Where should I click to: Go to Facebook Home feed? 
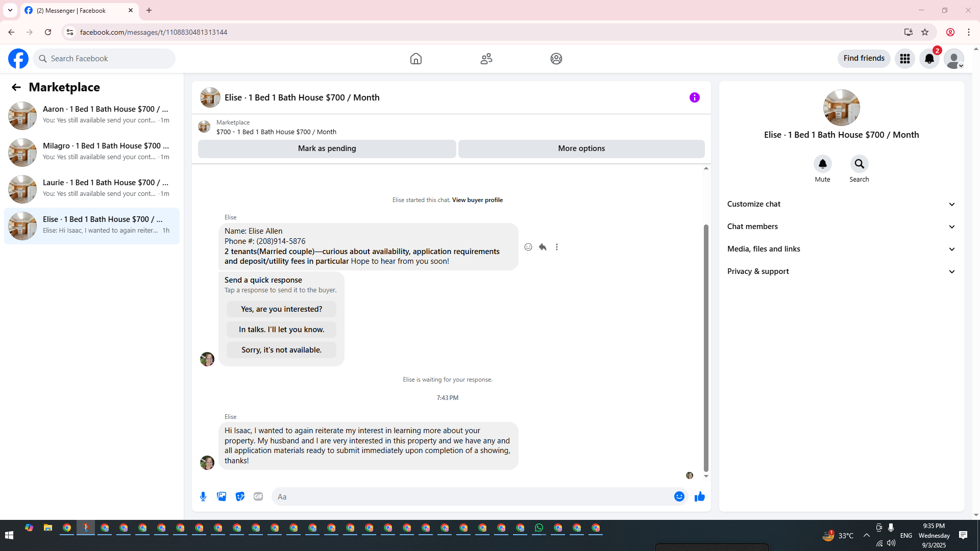[416, 59]
